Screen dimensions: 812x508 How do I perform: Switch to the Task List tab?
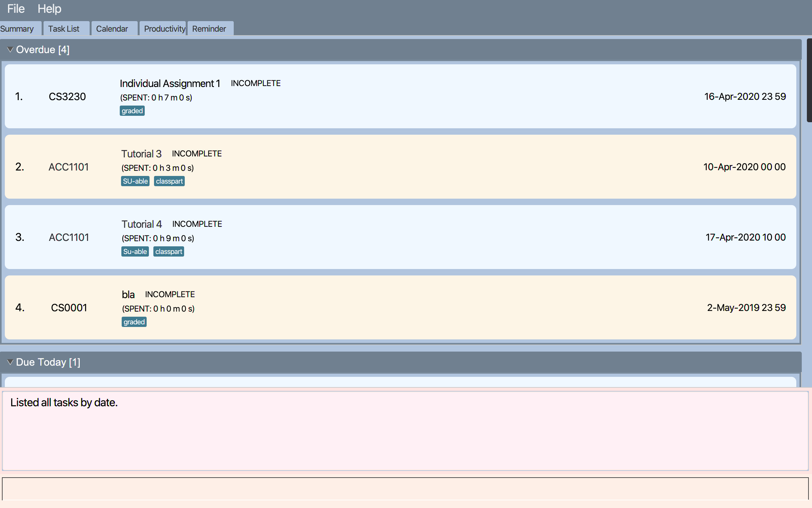64,29
